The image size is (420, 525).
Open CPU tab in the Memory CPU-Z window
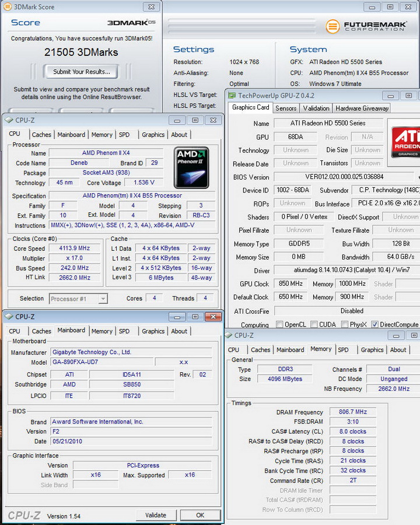(233, 350)
